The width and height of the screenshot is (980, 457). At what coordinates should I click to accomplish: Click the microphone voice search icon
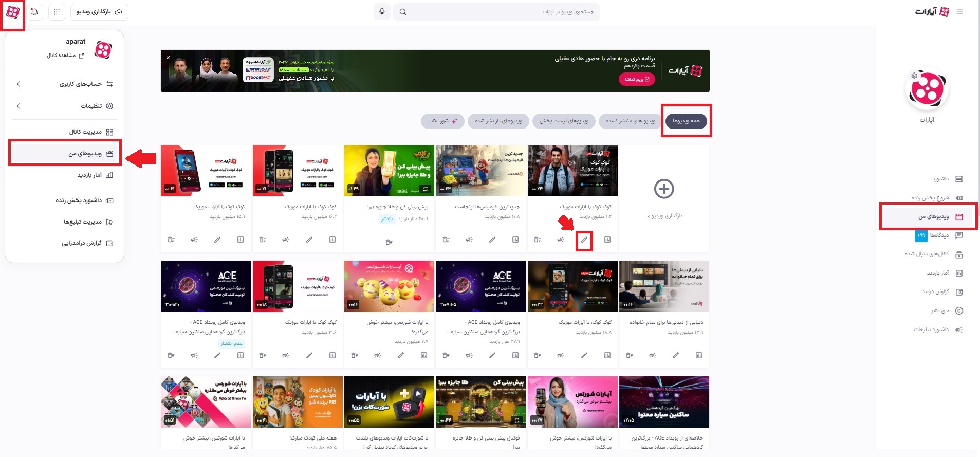click(x=382, y=12)
